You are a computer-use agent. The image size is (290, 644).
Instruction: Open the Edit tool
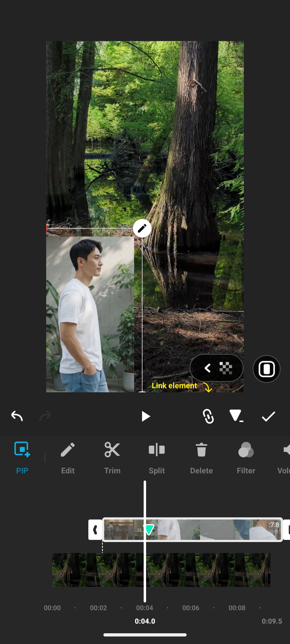68,458
